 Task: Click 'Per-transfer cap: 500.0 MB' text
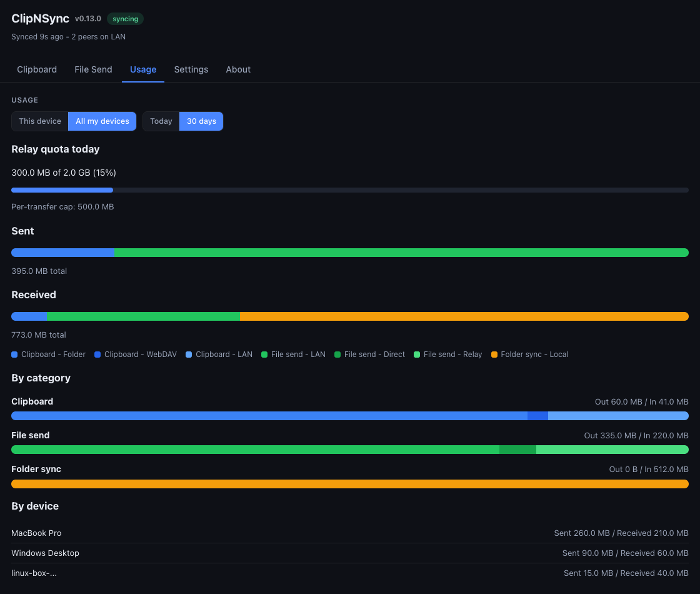tap(62, 207)
